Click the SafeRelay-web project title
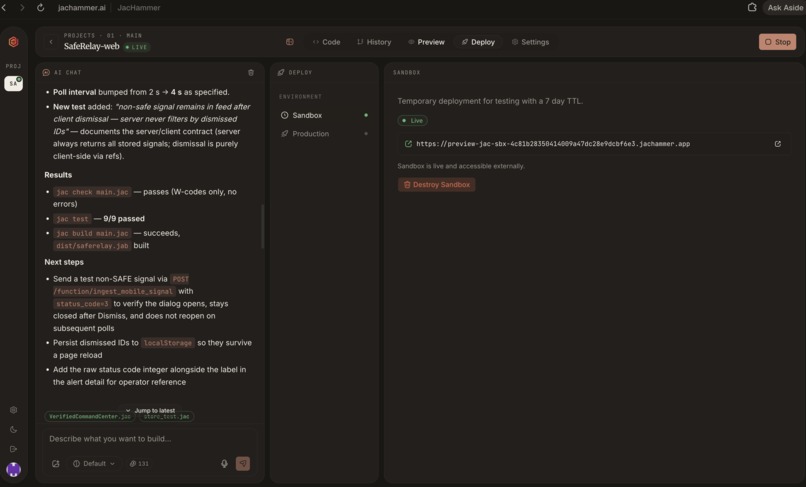 tap(91, 46)
